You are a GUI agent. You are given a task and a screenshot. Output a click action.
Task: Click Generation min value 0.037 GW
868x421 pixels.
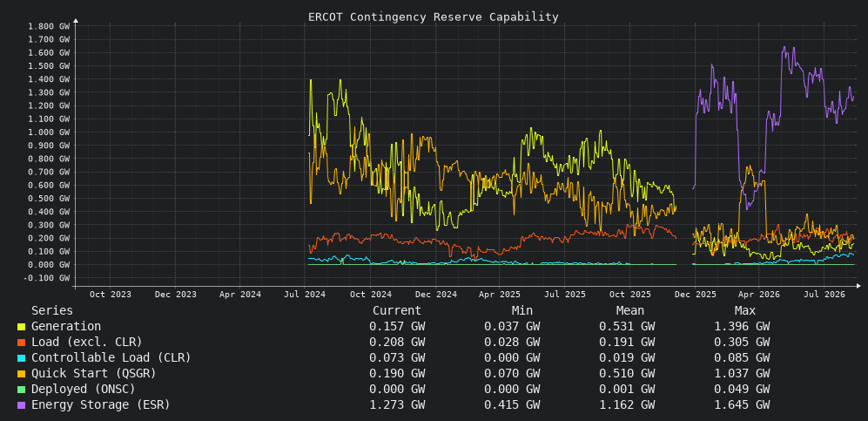[512, 327]
